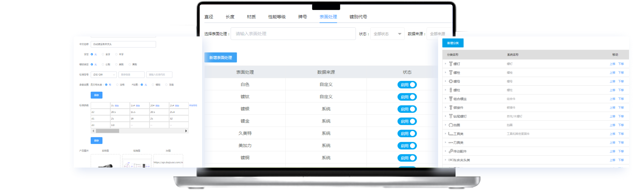Screen dimensions: 644x190
Task: Select the 全牙 radio option
Action: [103, 54]
